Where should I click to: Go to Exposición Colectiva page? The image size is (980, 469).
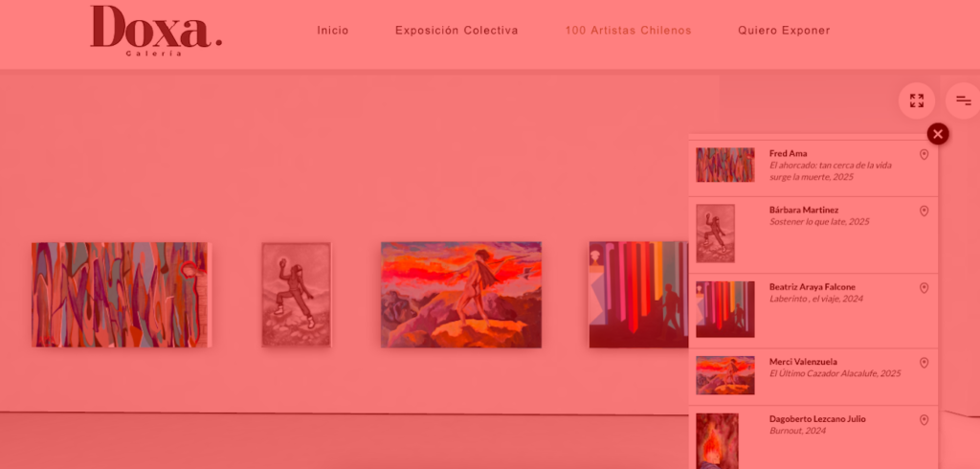point(457,30)
